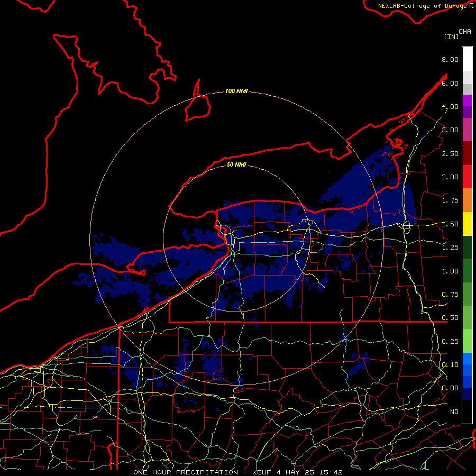Click the 0.25 legend value
Viewport: 476px width, 476px height.
(450, 342)
